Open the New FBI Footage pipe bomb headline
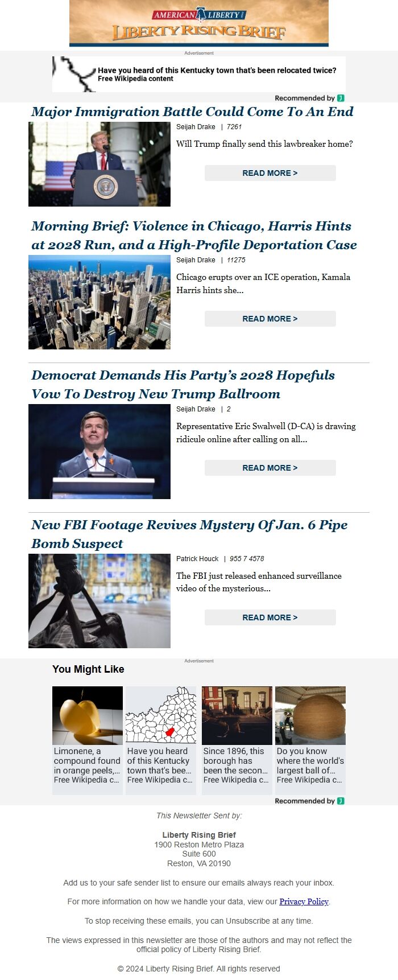 [189, 534]
